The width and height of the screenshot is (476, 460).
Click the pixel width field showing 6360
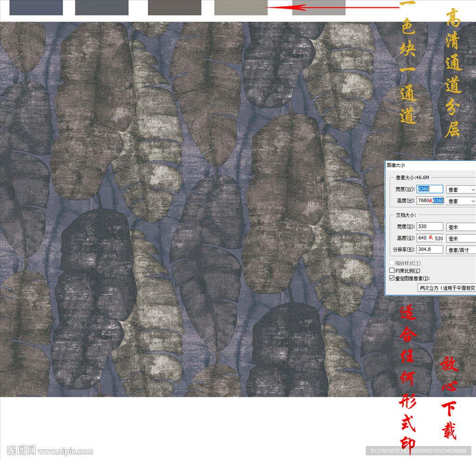pos(430,189)
